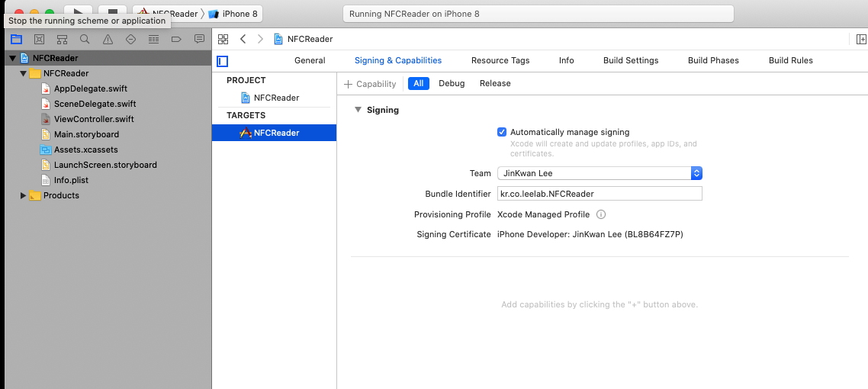
Task: Collapse the Signing section
Action: pyautogui.click(x=358, y=110)
